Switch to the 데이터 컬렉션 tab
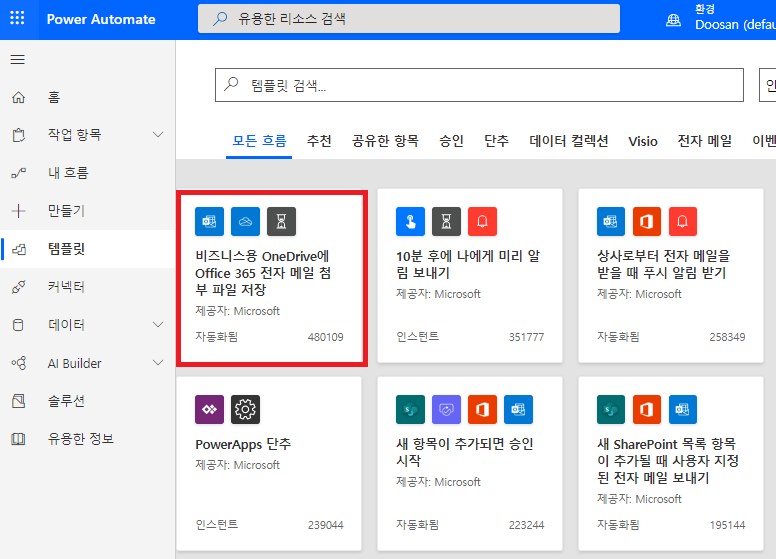 tap(569, 141)
